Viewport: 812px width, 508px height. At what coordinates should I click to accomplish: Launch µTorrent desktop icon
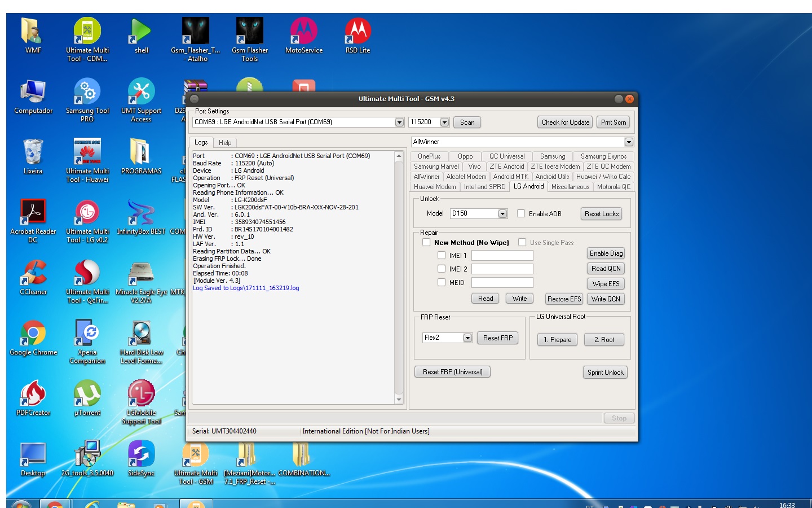coord(87,398)
